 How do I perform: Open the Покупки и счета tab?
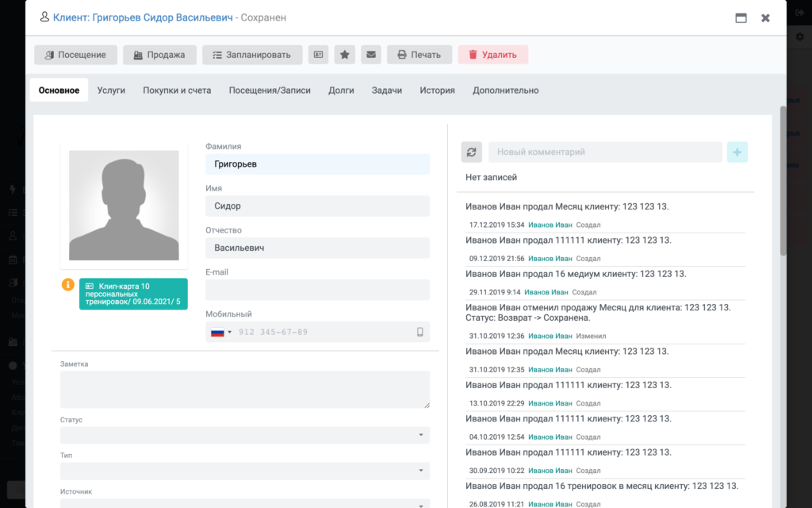(177, 90)
